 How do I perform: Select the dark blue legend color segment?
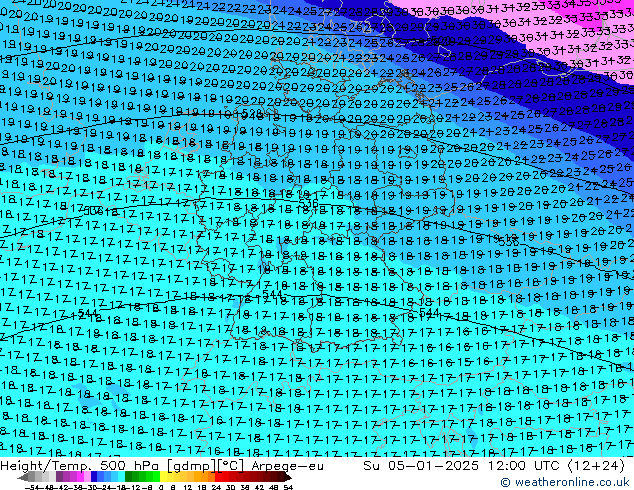[94, 477]
